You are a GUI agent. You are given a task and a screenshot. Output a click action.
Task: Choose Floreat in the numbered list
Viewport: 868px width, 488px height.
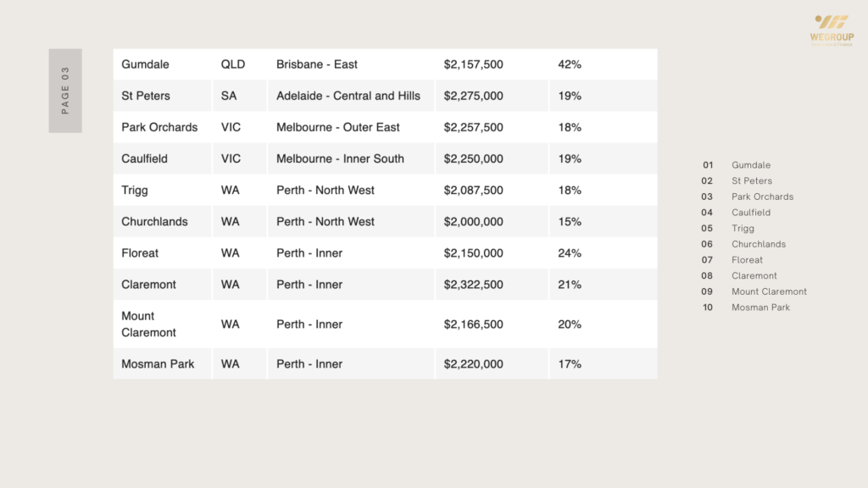(747, 260)
